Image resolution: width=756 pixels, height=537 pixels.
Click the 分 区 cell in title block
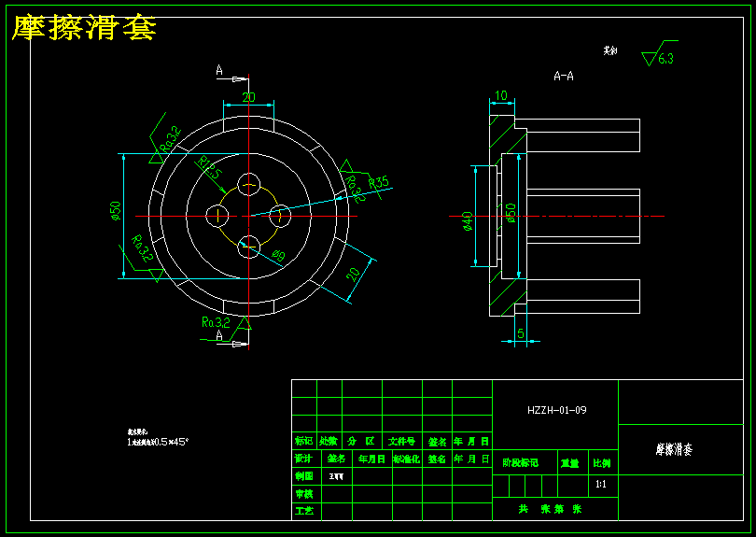(x=361, y=441)
